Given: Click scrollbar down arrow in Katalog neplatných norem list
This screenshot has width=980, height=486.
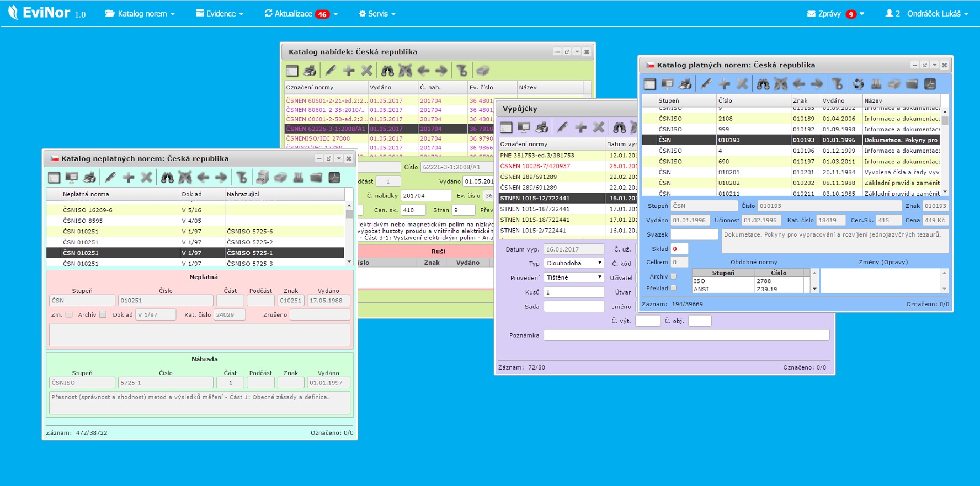Looking at the screenshot, I should click(349, 261).
